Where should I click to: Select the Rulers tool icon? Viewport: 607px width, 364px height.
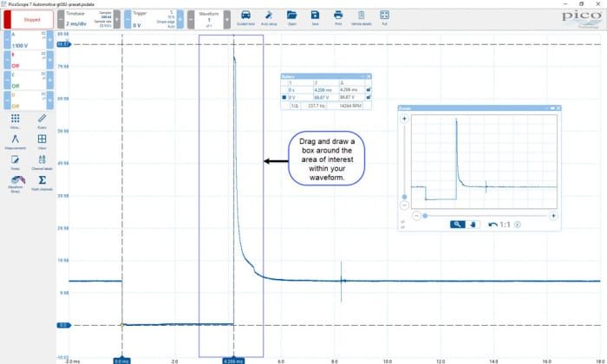(42, 120)
